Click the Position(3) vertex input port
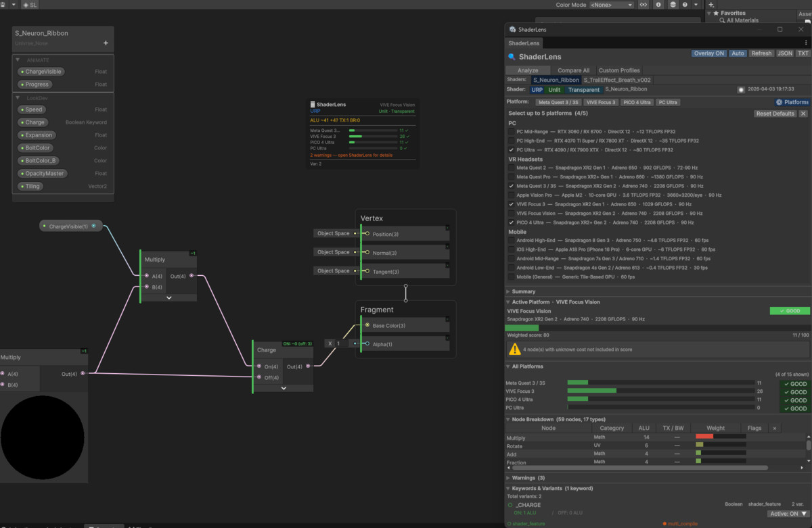 [367, 234]
